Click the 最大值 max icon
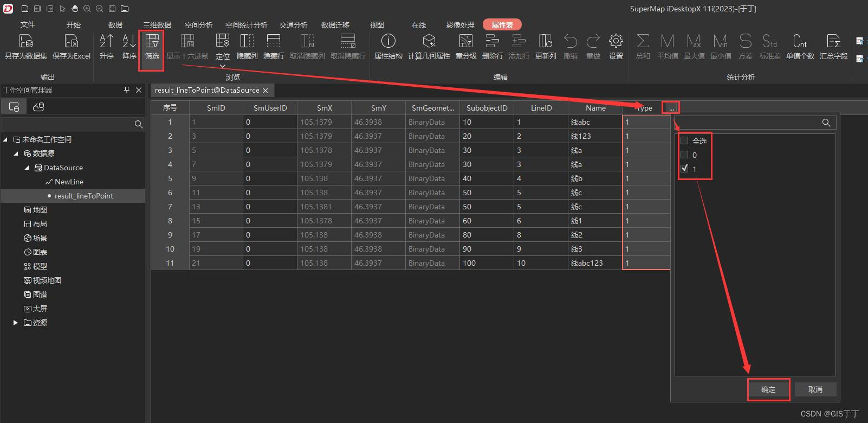This screenshot has width=868, height=423. (x=694, y=41)
